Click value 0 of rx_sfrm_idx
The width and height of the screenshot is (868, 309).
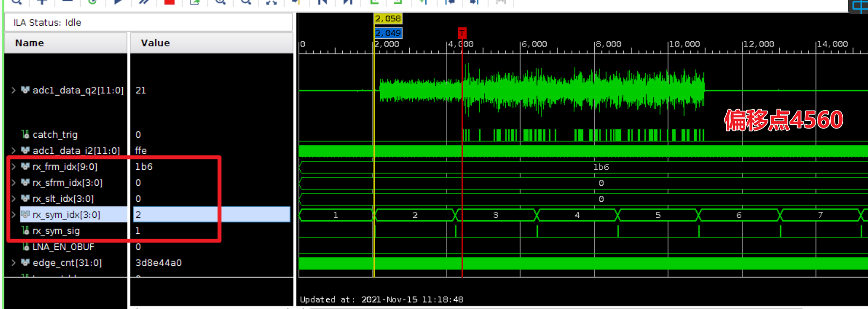tap(138, 182)
